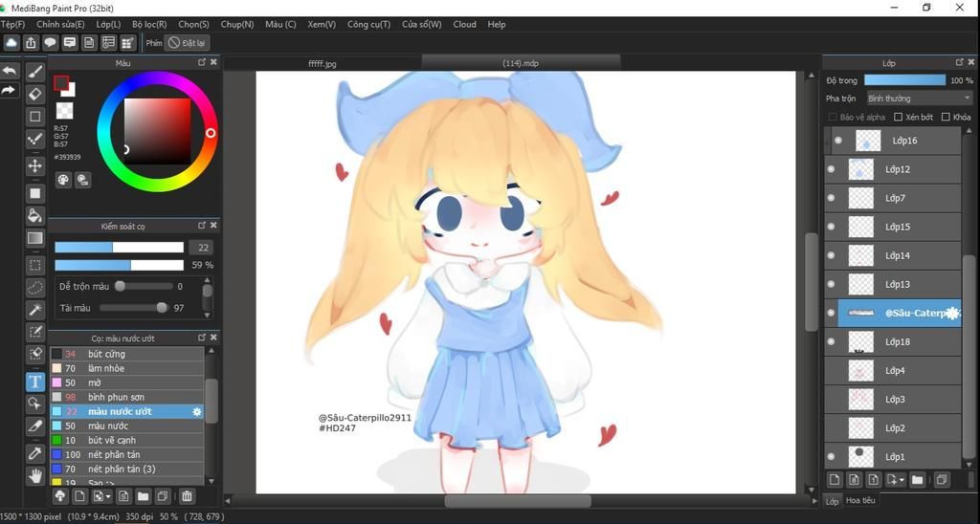This screenshot has height=524, width=980.
Task: Click the share/export icon in top toolbar
Action: pyautogui.click(x=31, y=42)
